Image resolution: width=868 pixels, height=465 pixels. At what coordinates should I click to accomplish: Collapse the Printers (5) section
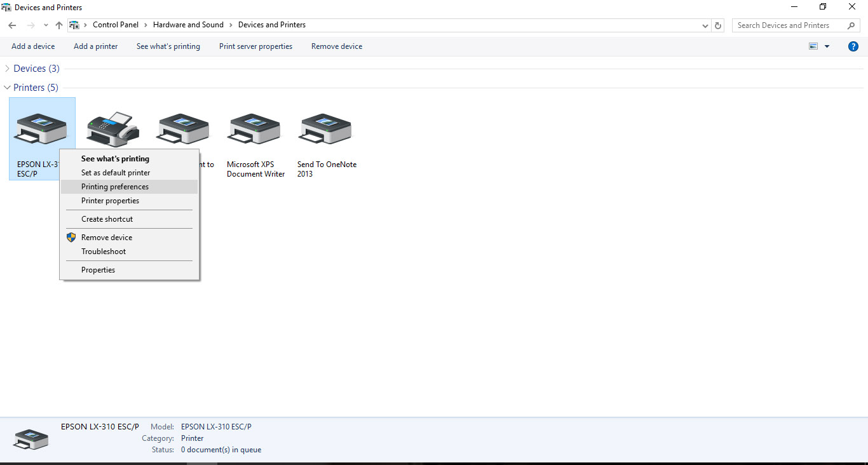(7, 88)
